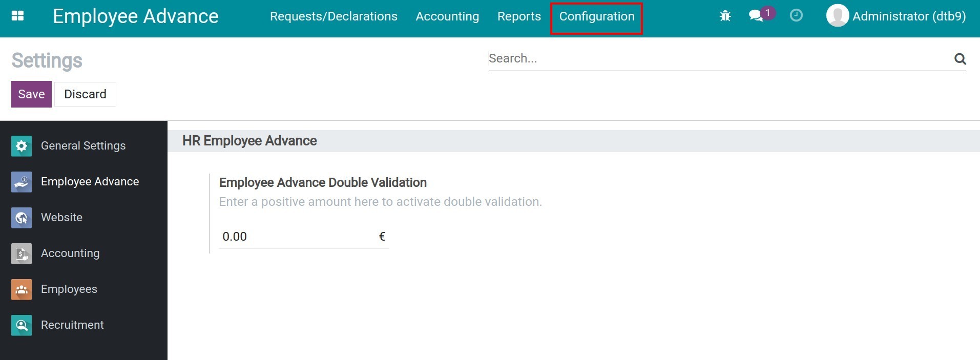The height and width of the screenshot is (360, 980).
Task: Expand the Accounting top menu
Action: click(x=447, y=16)
